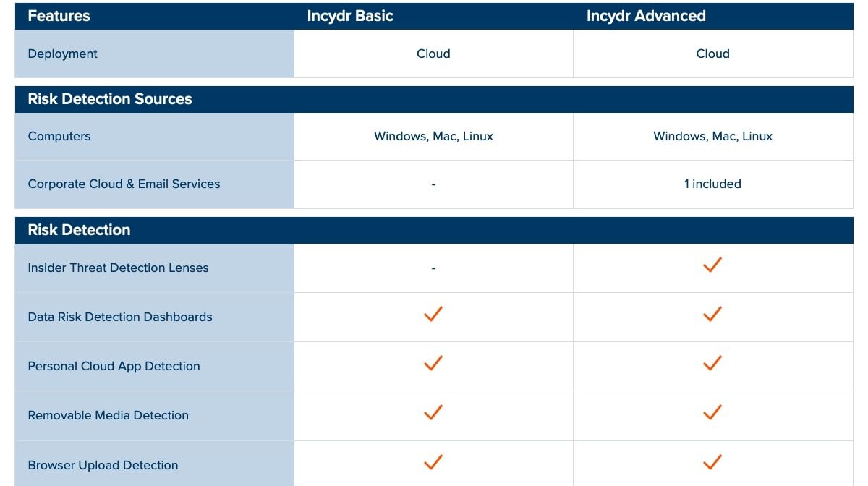Click the Risk Detection section header

(79, 230)
